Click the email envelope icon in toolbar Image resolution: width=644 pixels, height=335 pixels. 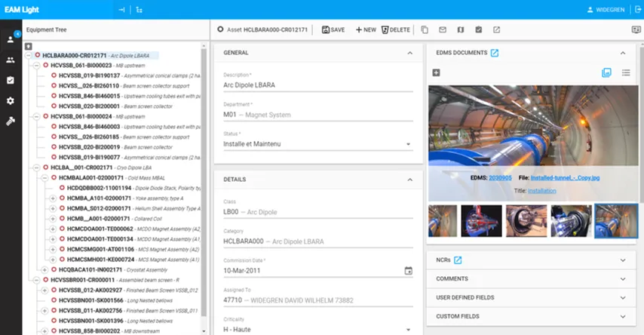(443, 29)
